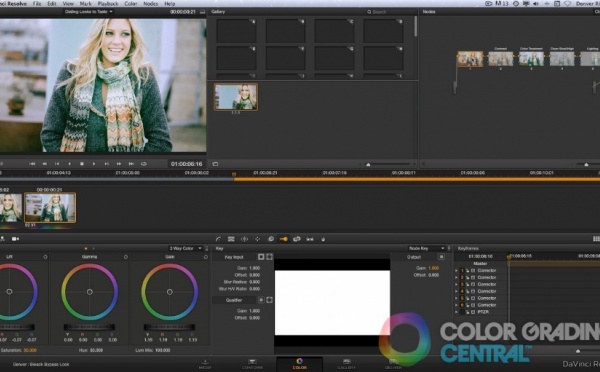Viewport: 600px width, 372px height.
Task: Switch to the Media page
Action: pos(205,364)
